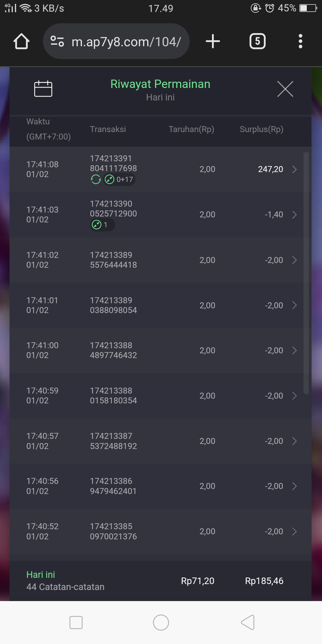Tap the badge labeled 1 in 17:41:03 row
The width and height of the screenshot is (322, 644).
coord(102,225)
